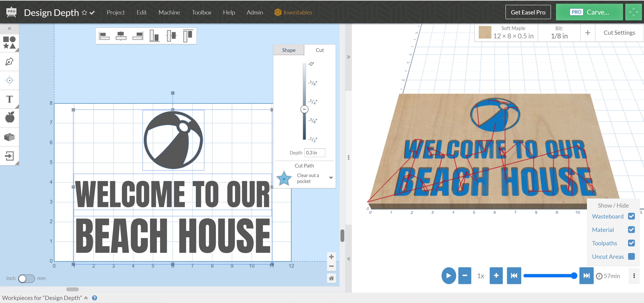Click the cut depth slider handle
The height and width of the screenshot is (303, 644).
click(304, 109)
